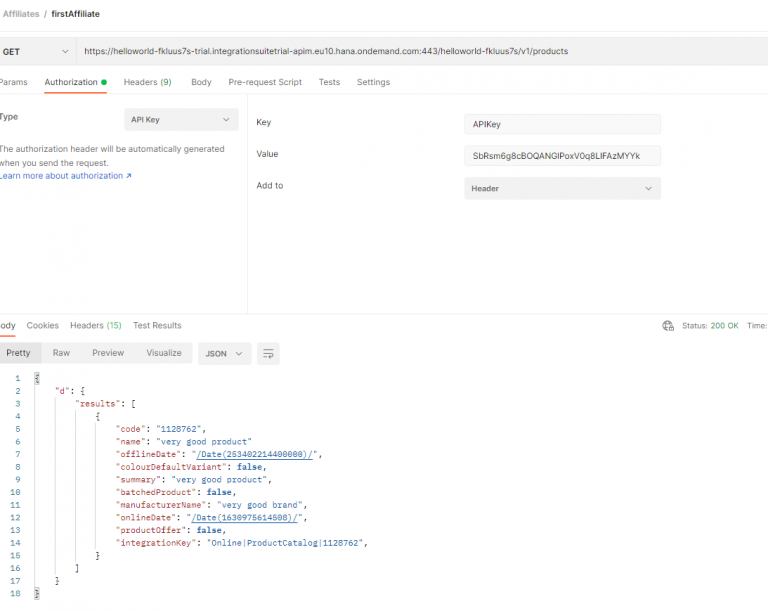Click the firstAffiliate request name
Image resolution: width=768 pixels, height=611 pixels.
click(75, 14)
